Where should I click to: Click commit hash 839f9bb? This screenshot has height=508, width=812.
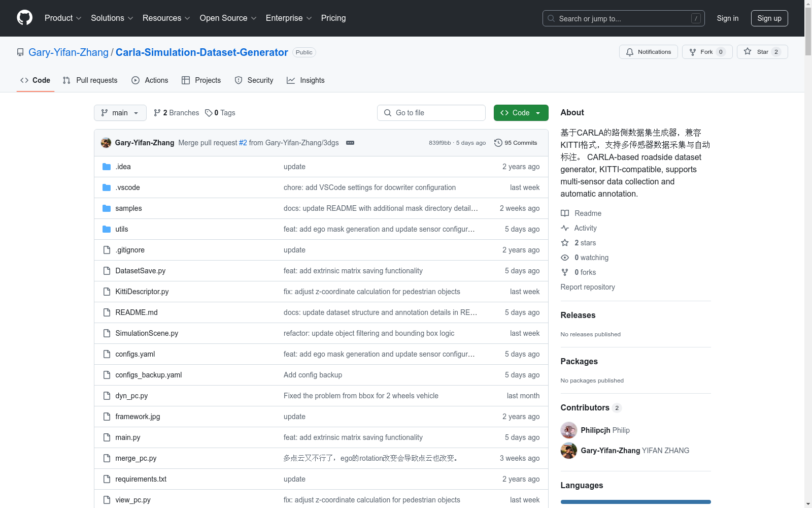tap(439, 143)
